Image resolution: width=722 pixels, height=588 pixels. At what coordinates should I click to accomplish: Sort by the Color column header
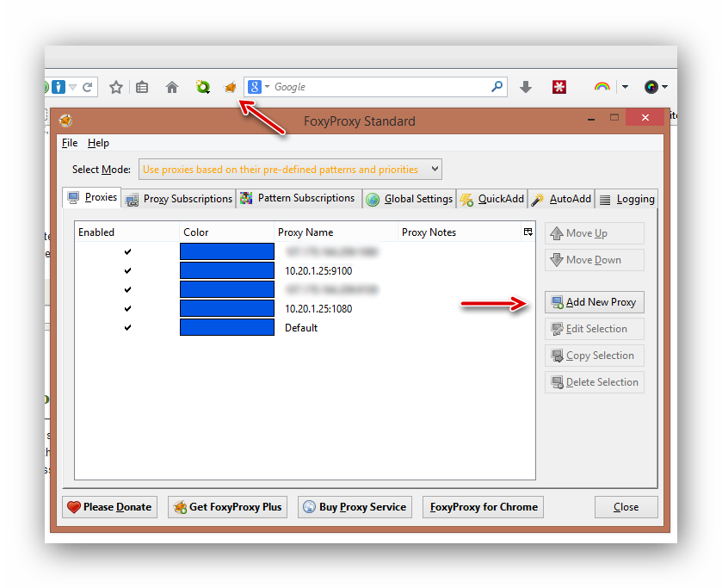pyautogui.click(x=226, y=232)
